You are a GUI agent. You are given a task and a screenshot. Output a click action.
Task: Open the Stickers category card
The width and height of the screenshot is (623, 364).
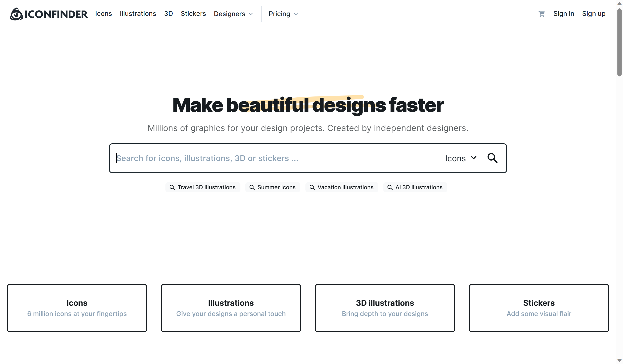coord(539,308)
